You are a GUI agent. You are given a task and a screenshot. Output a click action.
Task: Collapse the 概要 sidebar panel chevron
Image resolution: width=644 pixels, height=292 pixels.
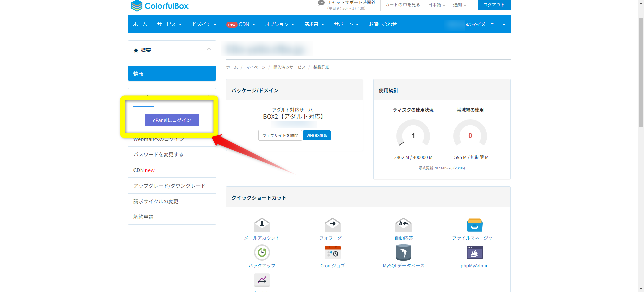click(x=209, y=49)
